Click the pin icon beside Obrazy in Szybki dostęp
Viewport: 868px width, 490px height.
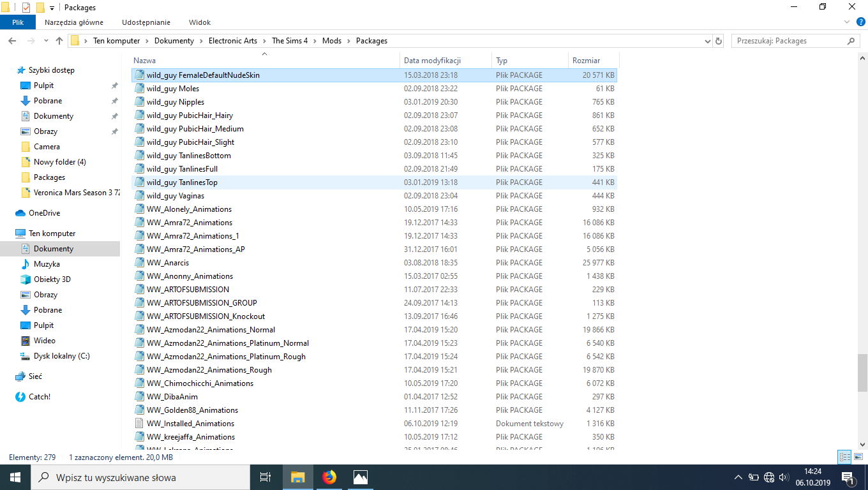(x=115, y=131)
